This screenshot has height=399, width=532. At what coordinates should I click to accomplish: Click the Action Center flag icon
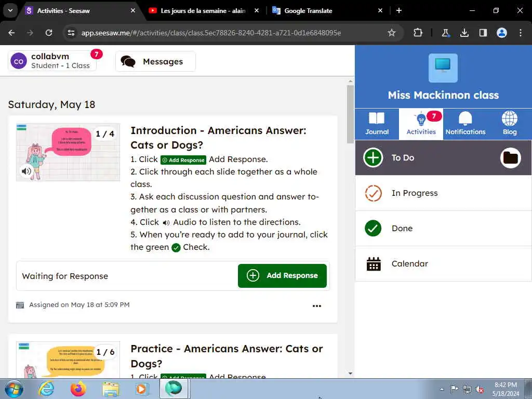click(454, 389)
